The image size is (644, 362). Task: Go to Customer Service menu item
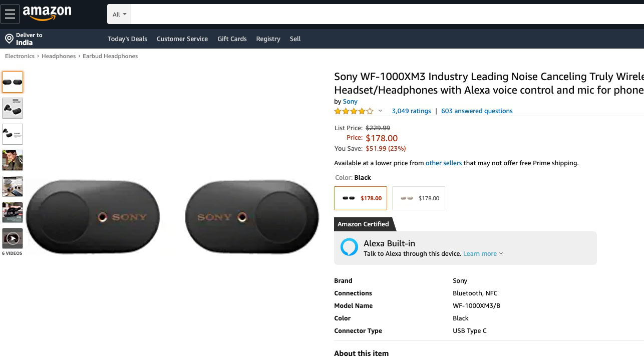pyautogui.click(x=182, y=39)
